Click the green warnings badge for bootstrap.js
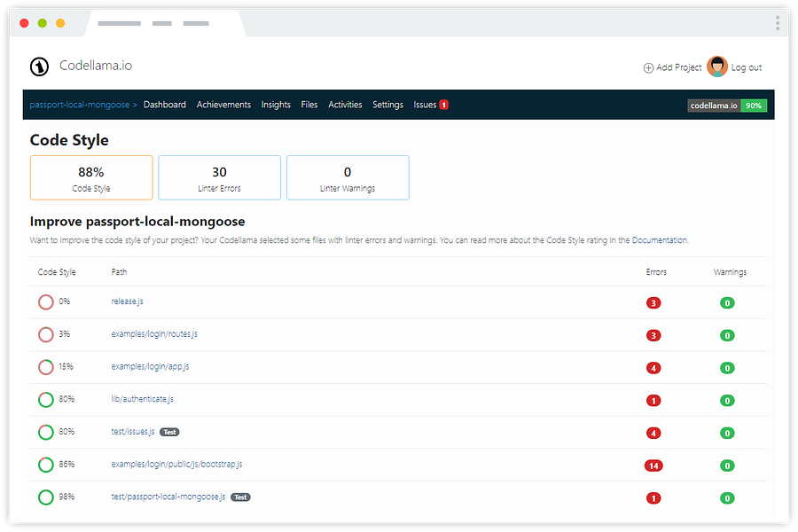This screenshot has height=532, width=798. 727,465
